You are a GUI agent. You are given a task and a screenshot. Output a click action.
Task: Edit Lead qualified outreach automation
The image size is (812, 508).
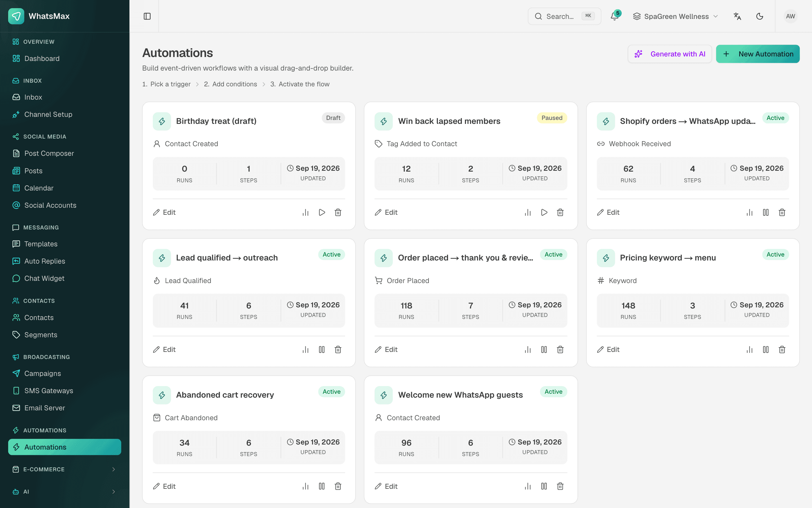[x=164, y=349]
